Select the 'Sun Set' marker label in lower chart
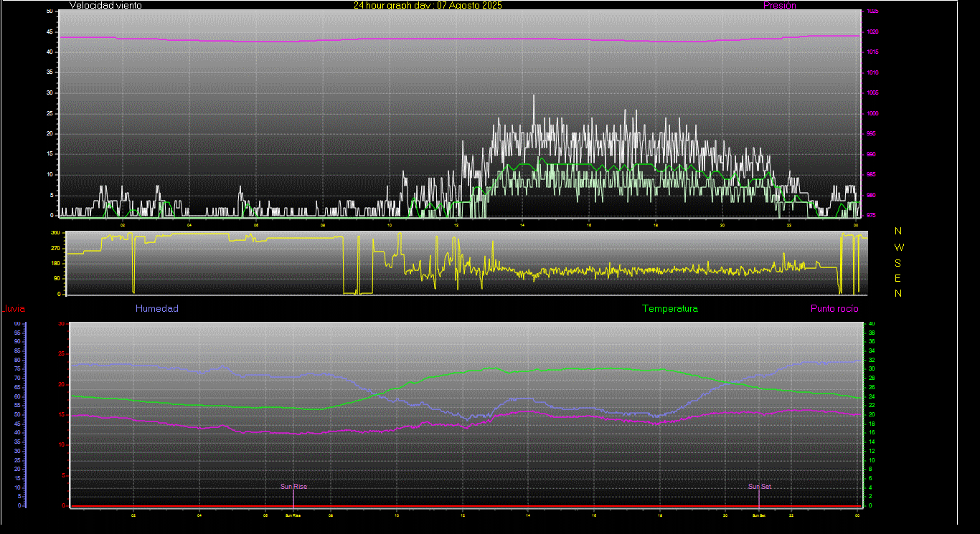This screenshot has width=980, height=534. pos(760,487)
